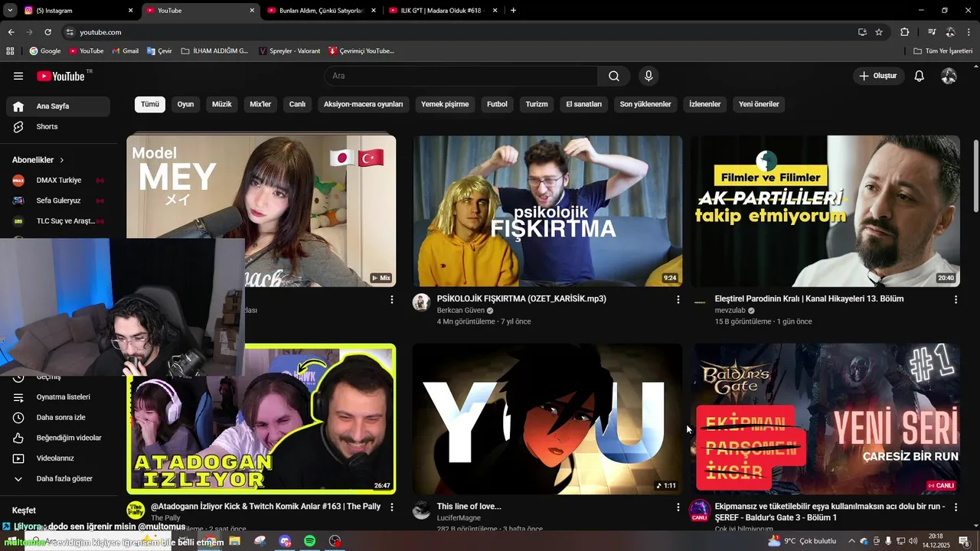Switch to Bunları Aldım browser tab
The image size is (980, 551).
pos(320,10)
